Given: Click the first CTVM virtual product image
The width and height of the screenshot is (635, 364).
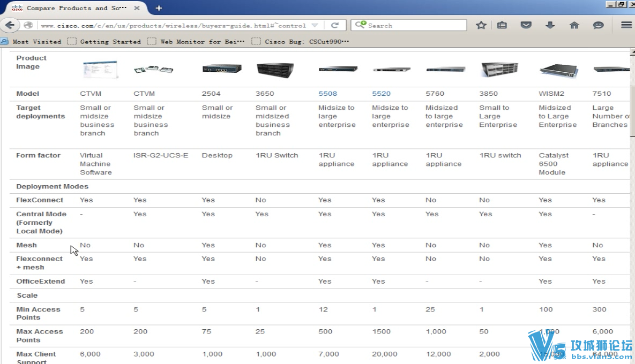Looking at the screenshot, I should pos(100,69).
